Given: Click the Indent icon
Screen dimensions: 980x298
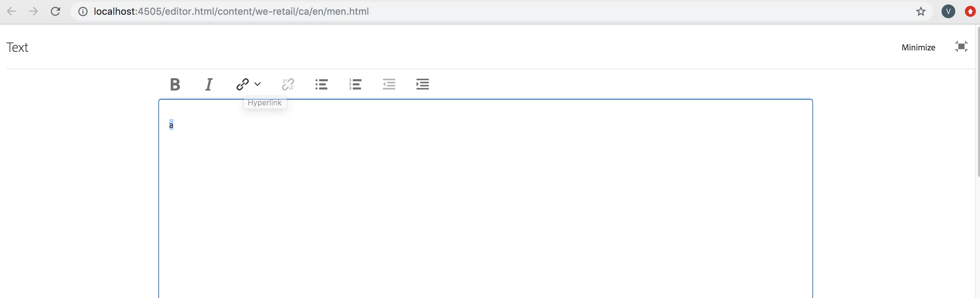Looking at the screenshot, I should pos(422,84).
